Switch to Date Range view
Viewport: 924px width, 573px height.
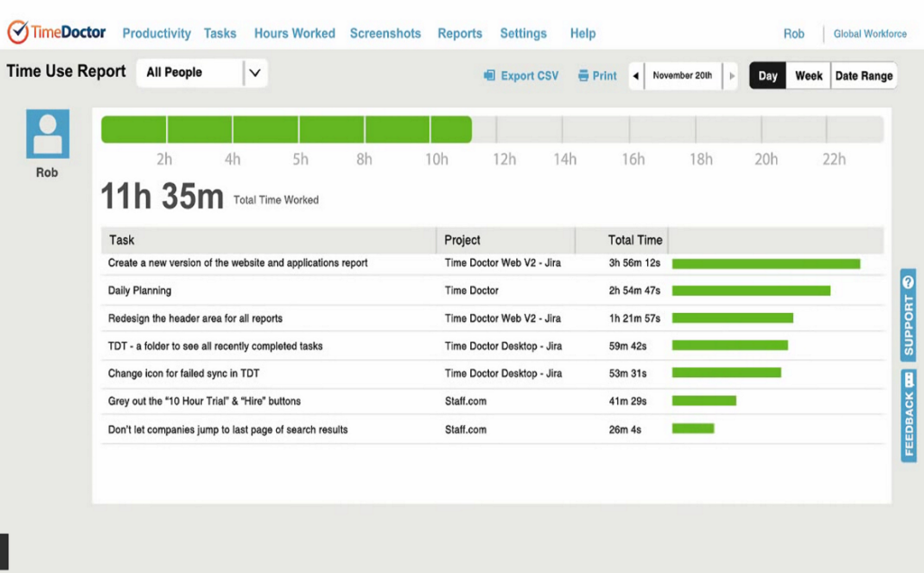tap(864, 76)
